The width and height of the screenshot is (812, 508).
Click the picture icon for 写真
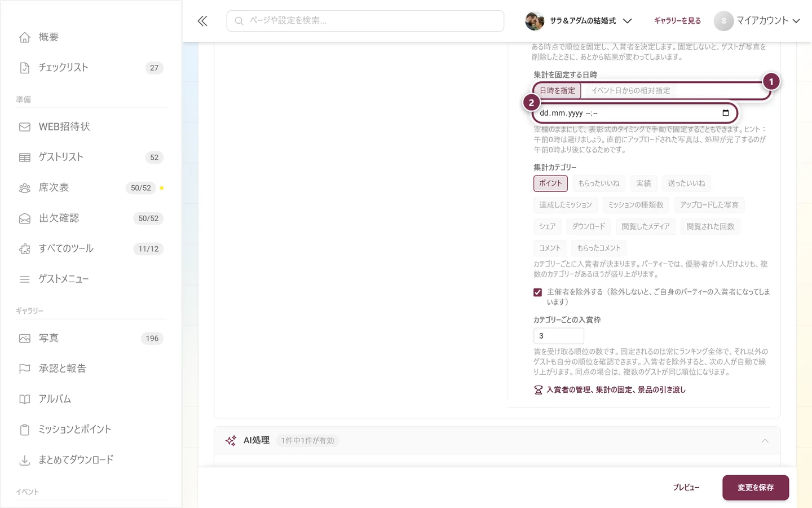pos(25,339)
